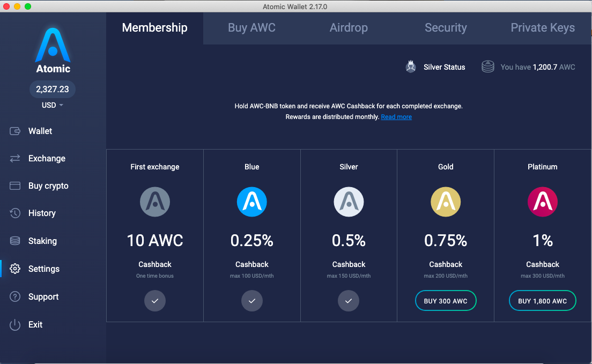Click the 0.5% cashback value
Viewport: 592px width, 364px height.
349,241
